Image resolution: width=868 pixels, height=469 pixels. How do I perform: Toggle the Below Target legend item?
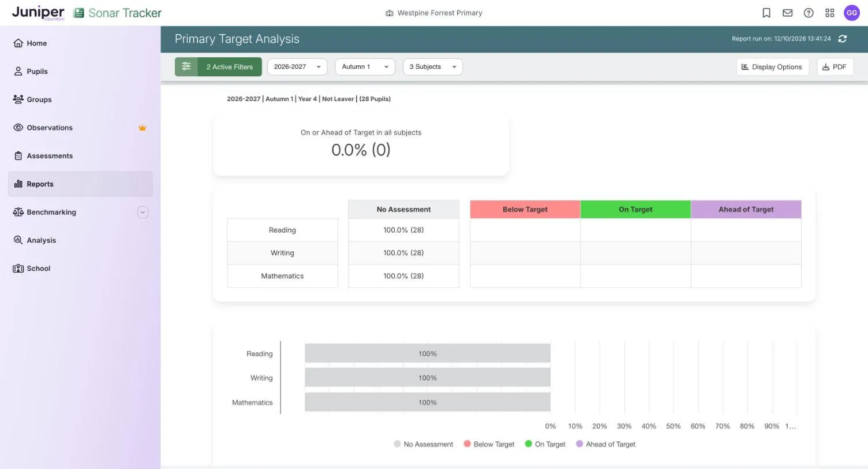coord(489,444)
